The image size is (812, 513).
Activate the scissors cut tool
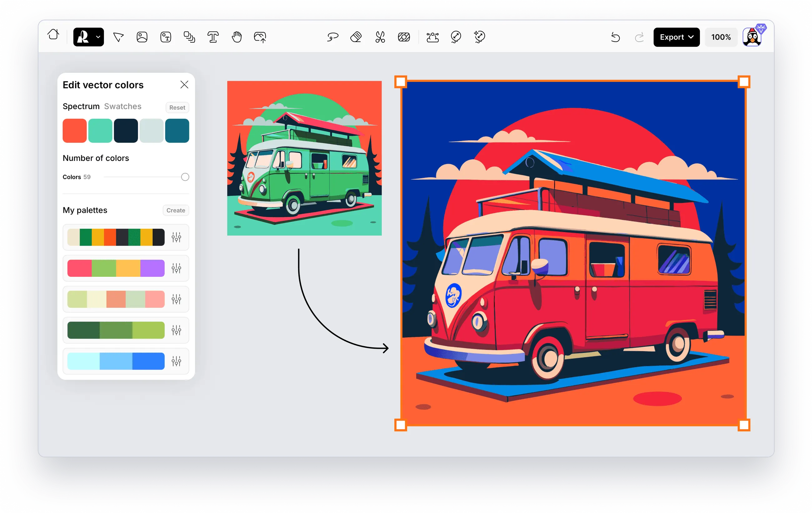click(x=380, y=37)
